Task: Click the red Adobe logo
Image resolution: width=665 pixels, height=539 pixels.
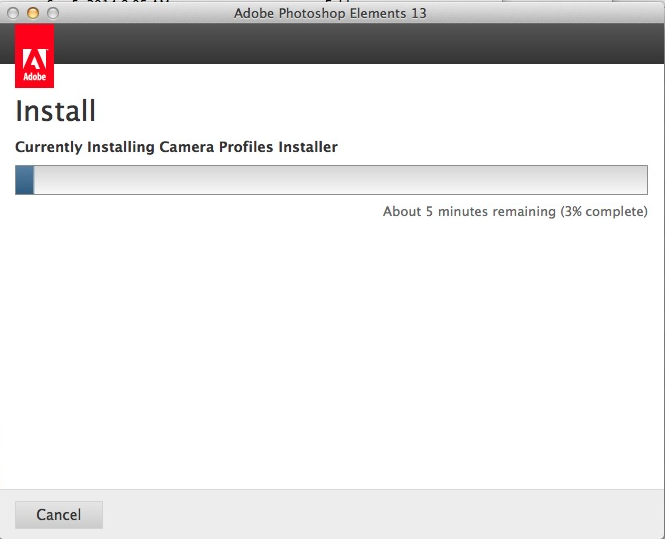Action: pos(34,56)
